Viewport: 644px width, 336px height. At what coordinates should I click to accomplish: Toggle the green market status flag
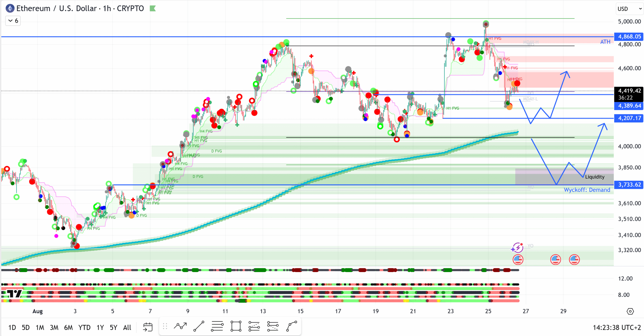point(153,9)
